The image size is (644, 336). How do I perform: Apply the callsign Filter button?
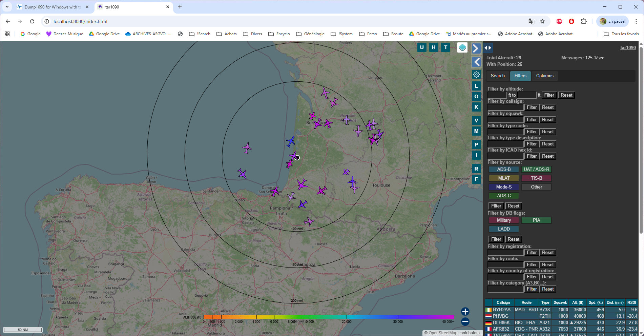(532, 107)
